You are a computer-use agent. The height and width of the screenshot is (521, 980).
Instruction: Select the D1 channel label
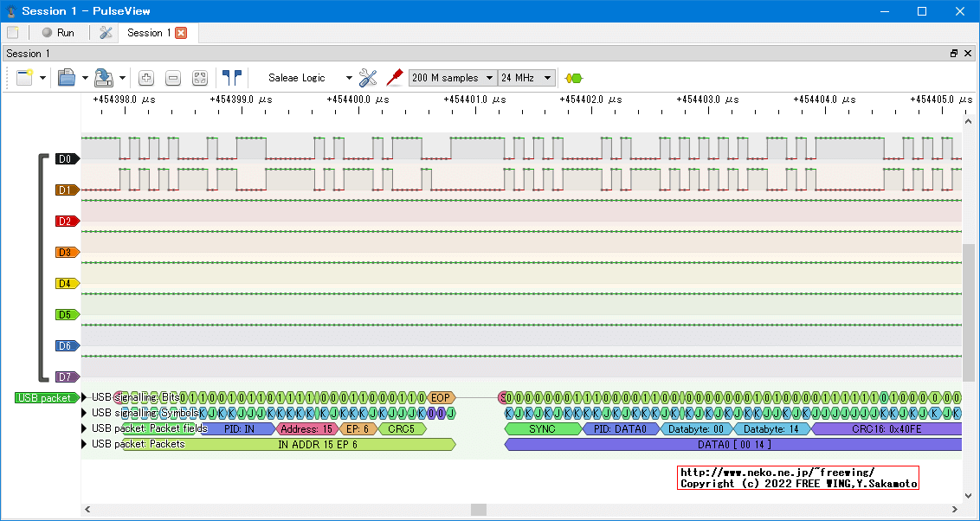[x=67, y=190]
